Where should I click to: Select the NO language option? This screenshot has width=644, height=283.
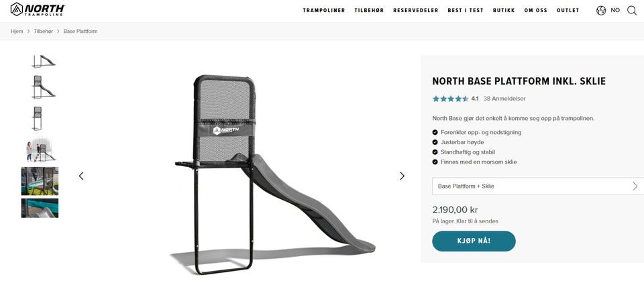(x=615, y=10)
